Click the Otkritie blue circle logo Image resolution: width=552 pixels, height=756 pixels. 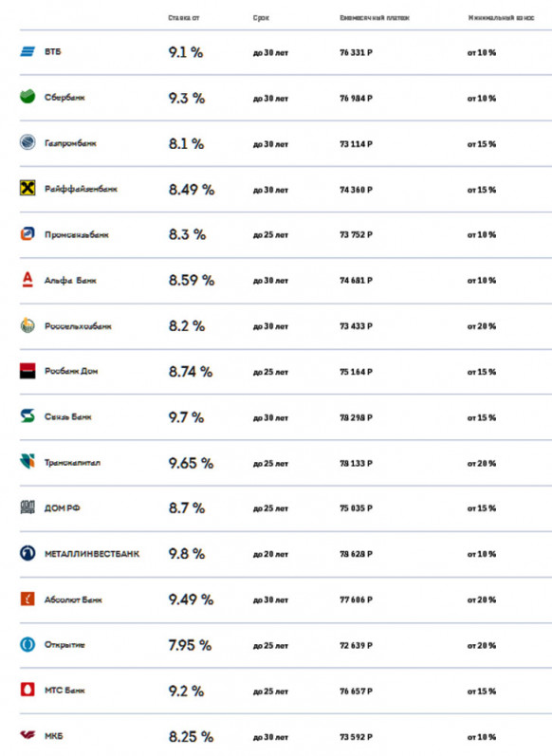[28, 645]
